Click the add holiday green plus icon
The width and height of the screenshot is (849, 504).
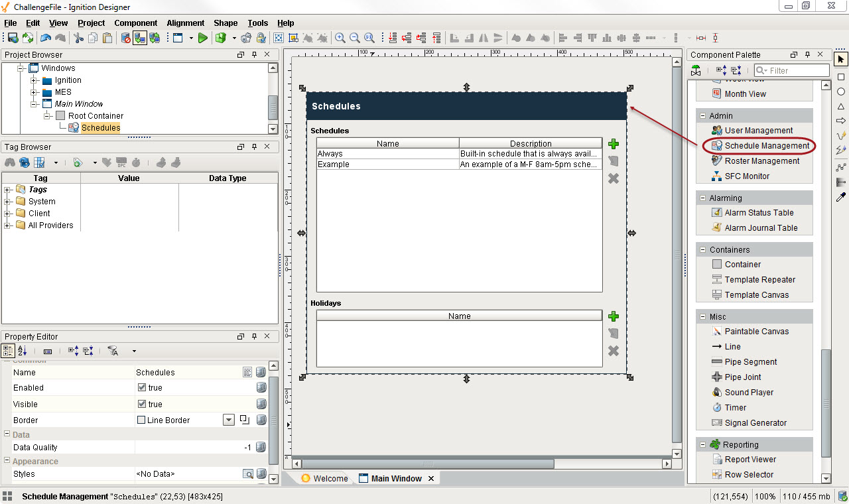(614, 317)
